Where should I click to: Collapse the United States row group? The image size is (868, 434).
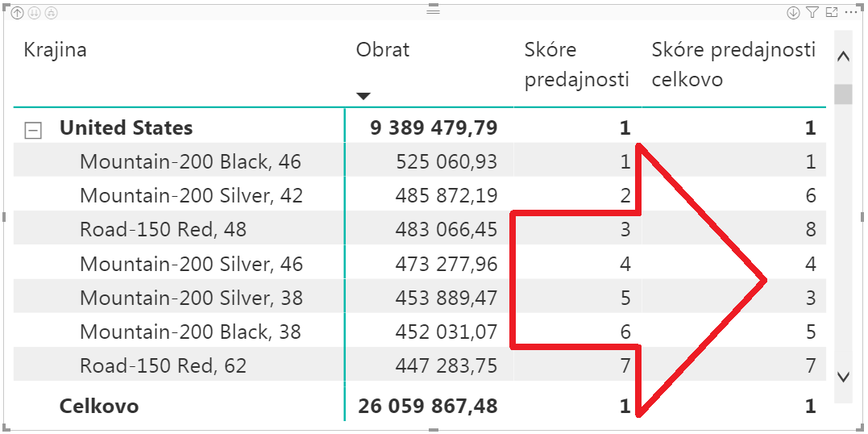(x=34, y=129)
